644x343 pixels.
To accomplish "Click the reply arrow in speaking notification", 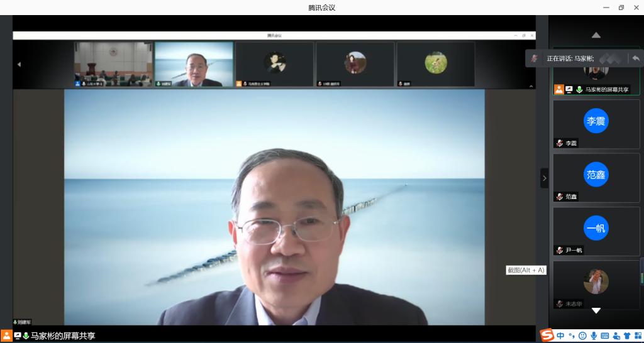I will click(x=635, y=58).
